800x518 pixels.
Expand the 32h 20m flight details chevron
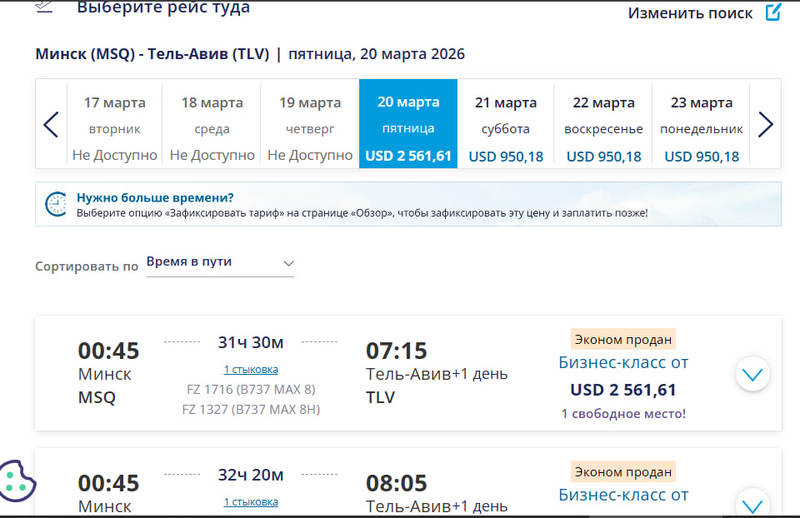pyautogui.click(x=752, y=502)
